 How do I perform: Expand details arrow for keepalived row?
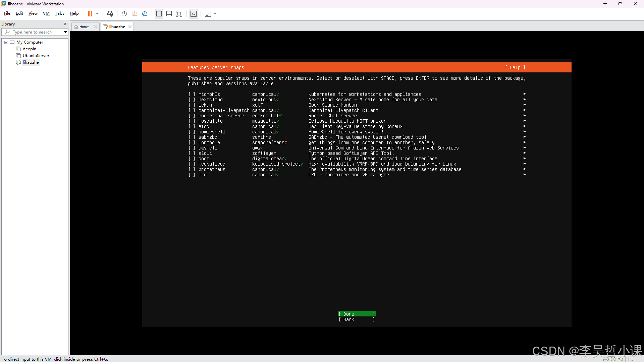[x=525, y=164]
